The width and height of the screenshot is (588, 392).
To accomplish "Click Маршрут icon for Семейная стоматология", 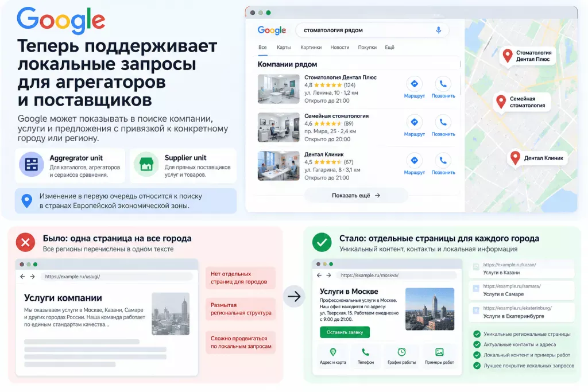I will coord(415,122).
